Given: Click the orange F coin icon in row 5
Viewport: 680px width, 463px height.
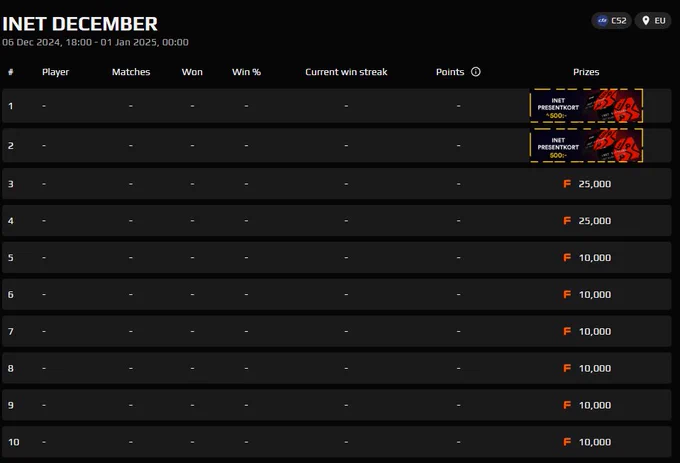Looking at the screenshot, I should click(x=567, y=258).
